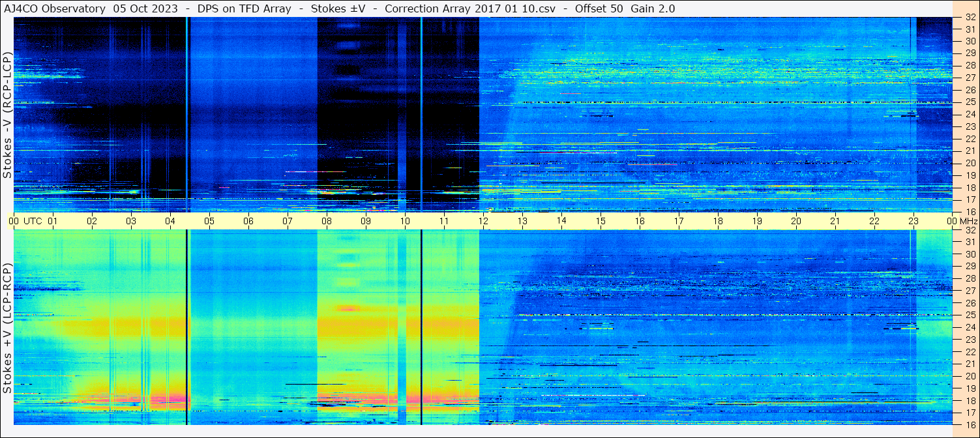
Task: Click 21 MHz label of upper Stokes -V panel
Action: coord(970,151)
